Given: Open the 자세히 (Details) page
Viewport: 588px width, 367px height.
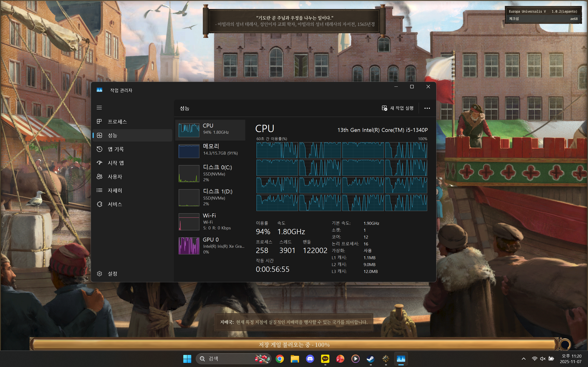Looking at the screenshot, I should pos(115,191).
